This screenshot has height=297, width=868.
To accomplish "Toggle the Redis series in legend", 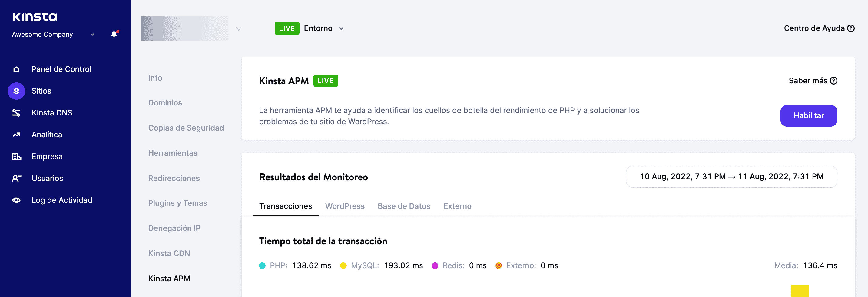I will 435,266.
